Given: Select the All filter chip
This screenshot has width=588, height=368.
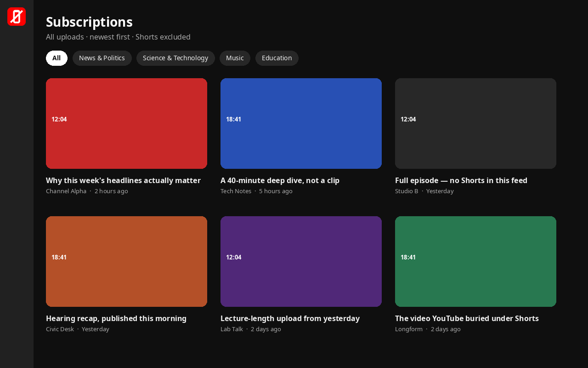Looking at the screenshot, I should [57, 58].
